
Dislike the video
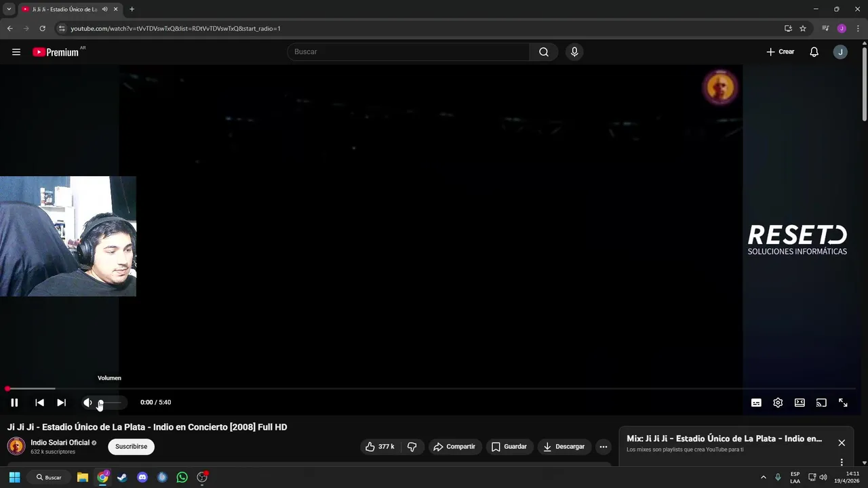(x=412, y=447)
